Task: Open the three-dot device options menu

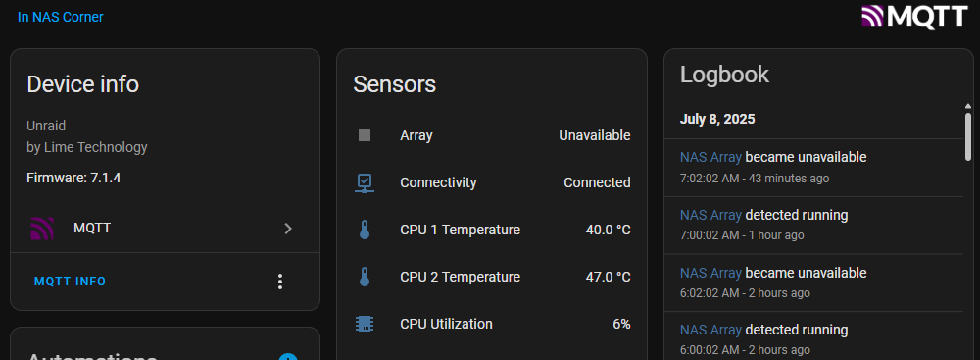Action: click(x=280, y=282)
